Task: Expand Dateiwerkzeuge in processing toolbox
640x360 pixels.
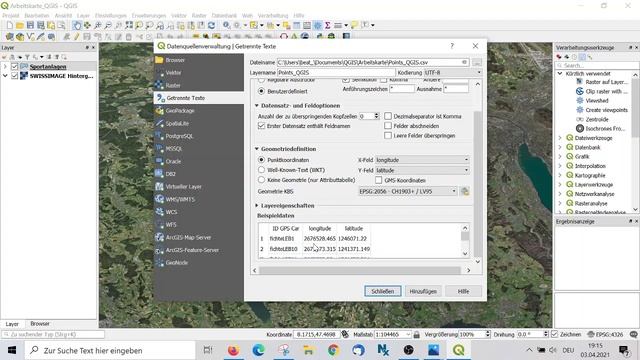Action: [x=560, y=138]
